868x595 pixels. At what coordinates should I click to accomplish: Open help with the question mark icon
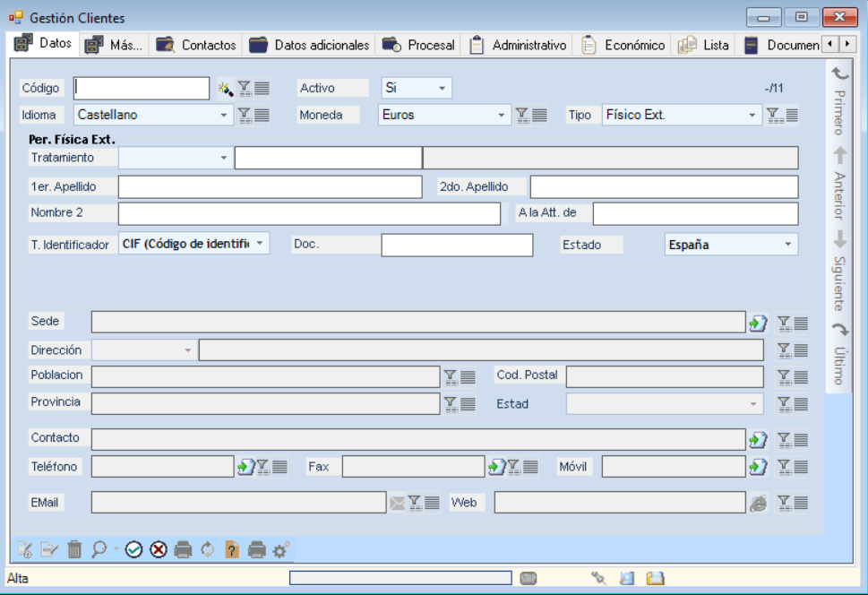[x=231, y=549]
